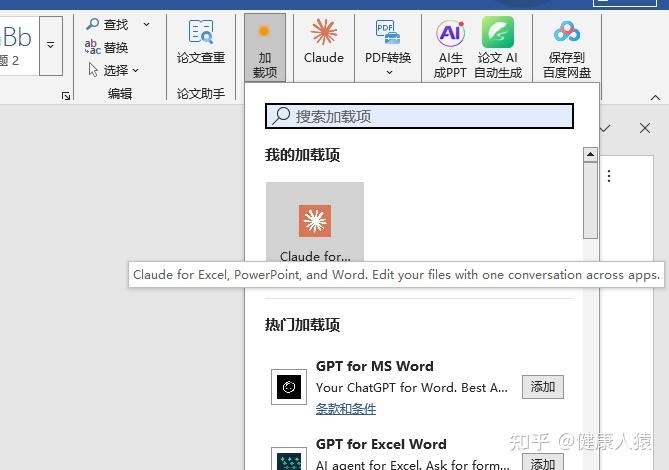Open the PDF转换 converter

click(387, 42)
